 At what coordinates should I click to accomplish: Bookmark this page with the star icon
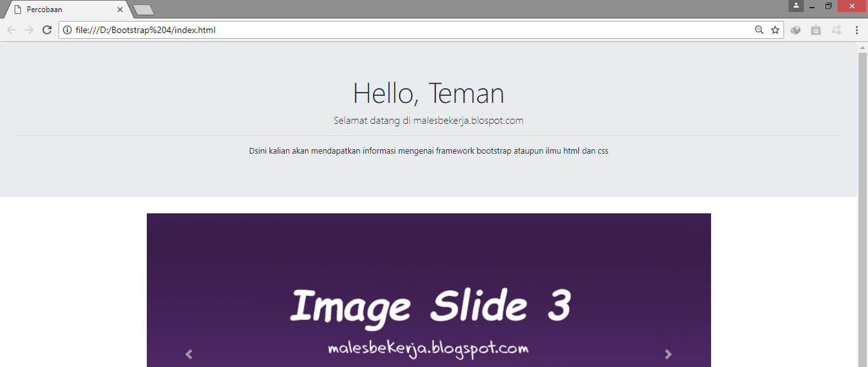coord(775,30)
